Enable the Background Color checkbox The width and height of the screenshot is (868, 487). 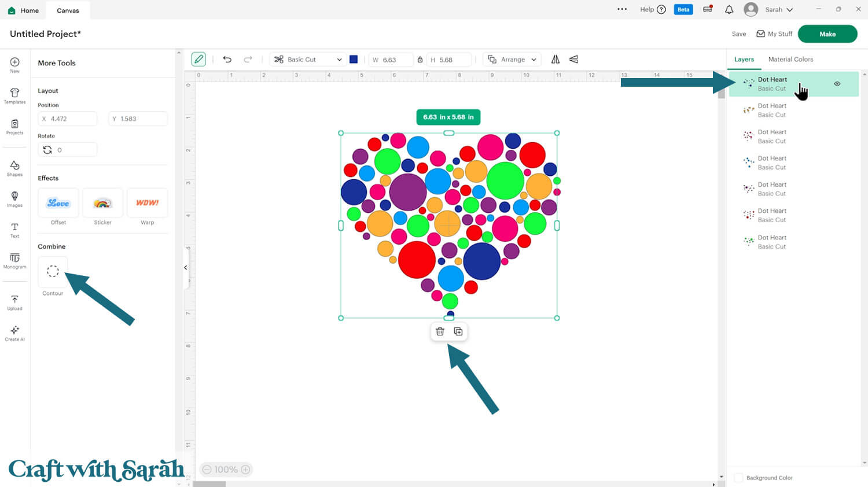(738, 478)
